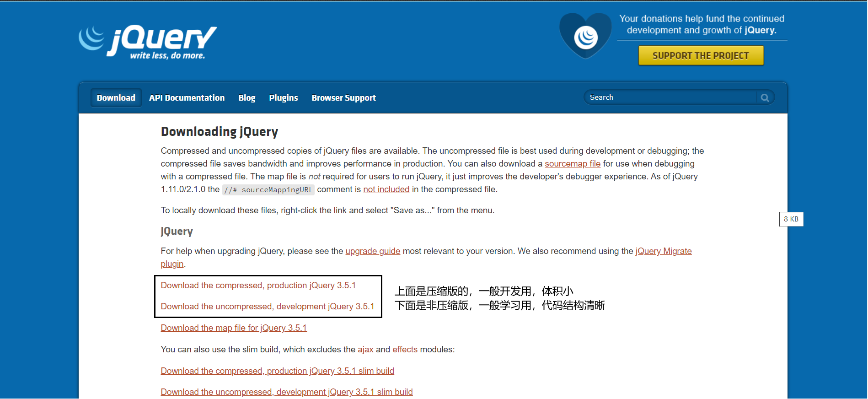
Task: Download compressed production jQuery 3.5.1
Action: [258, 286]
